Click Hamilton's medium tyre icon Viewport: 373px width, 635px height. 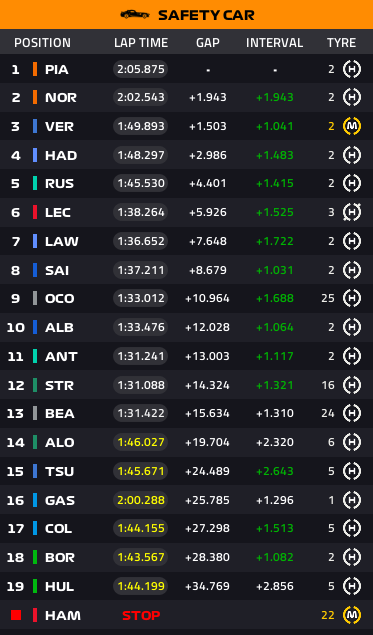tap(352, 615)
